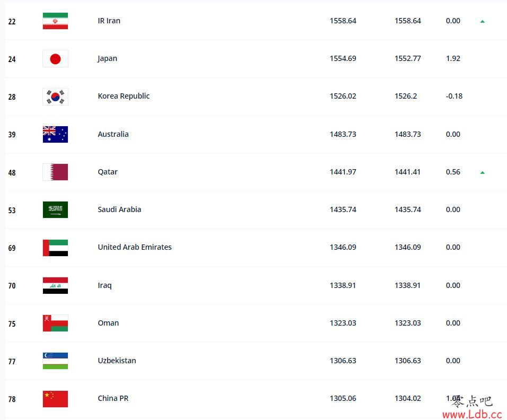Open the Japan team link

[x=107, y=58]
